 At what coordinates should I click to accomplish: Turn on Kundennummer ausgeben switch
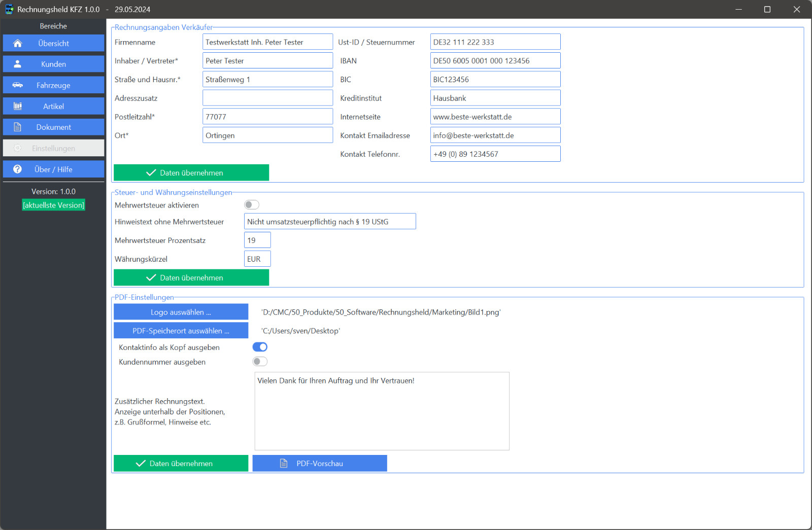260,362
